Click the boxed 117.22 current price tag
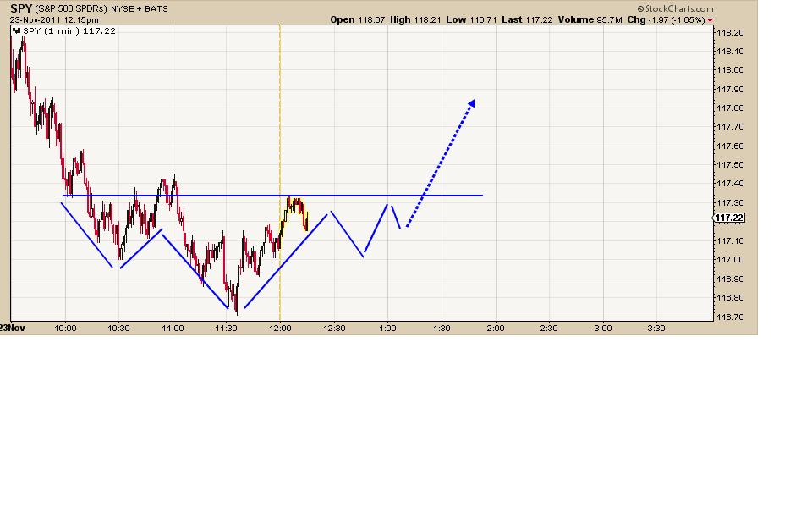Viewport: 812px width, 508px height. click(729, 218)
